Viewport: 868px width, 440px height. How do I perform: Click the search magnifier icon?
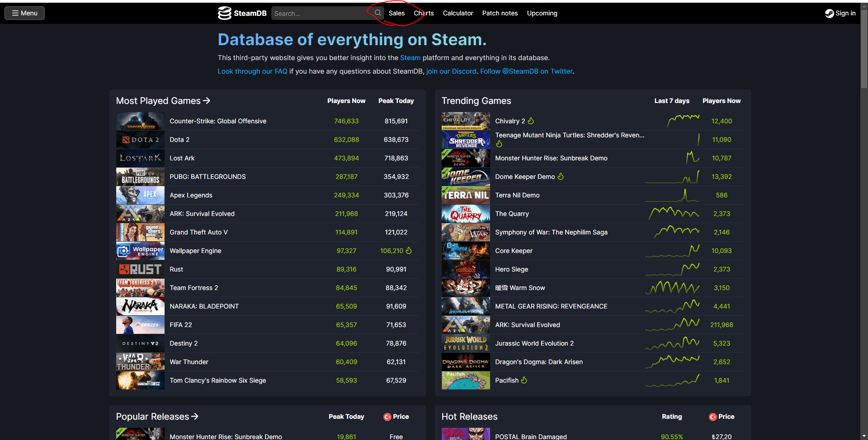tap(377, 13)
